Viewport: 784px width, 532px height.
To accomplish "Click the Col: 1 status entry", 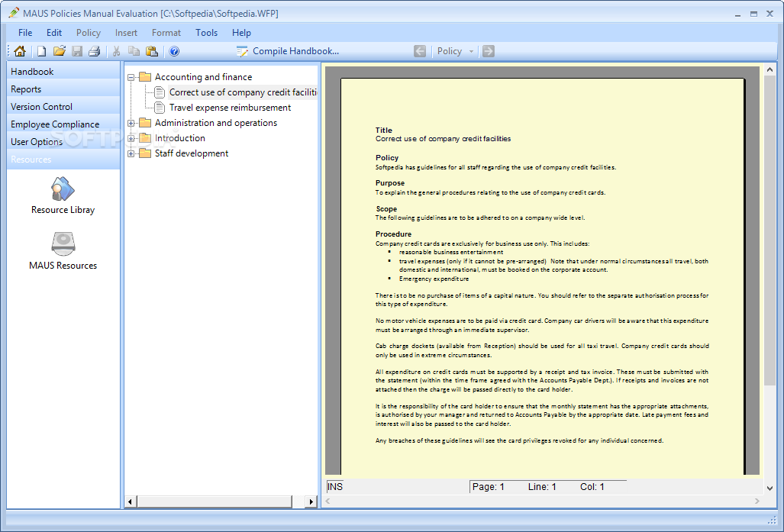I will 592,486.
